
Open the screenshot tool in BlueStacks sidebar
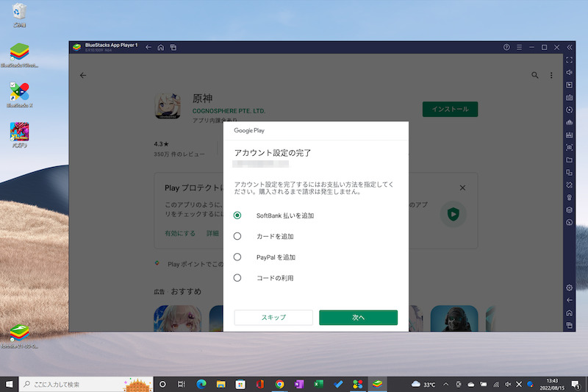[x=569, y=148]
